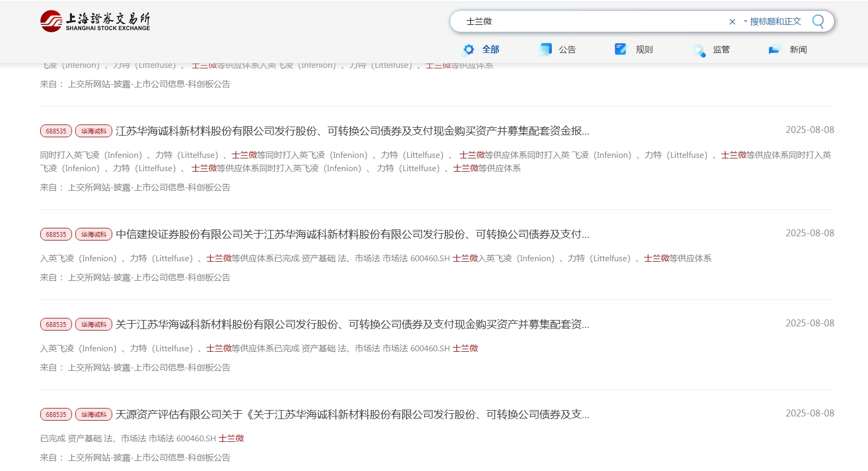Click source line under 关于江苏华海诚科 result

click(x=135, y=367)
